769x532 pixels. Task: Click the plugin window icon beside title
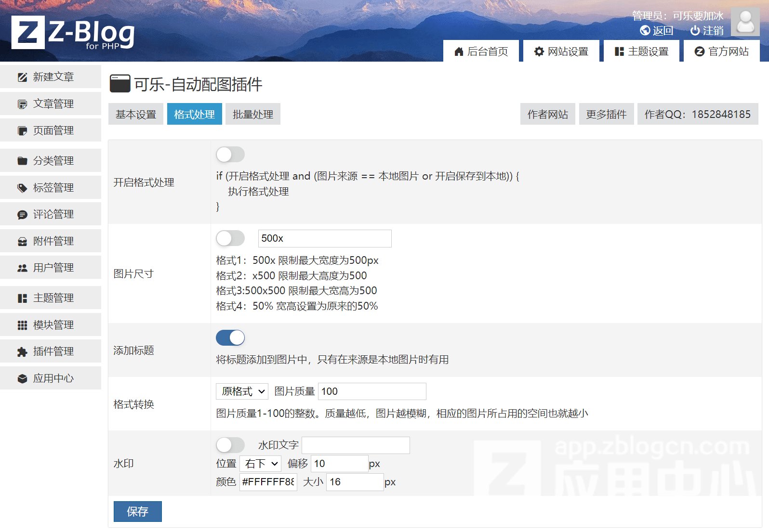[120, 83]
